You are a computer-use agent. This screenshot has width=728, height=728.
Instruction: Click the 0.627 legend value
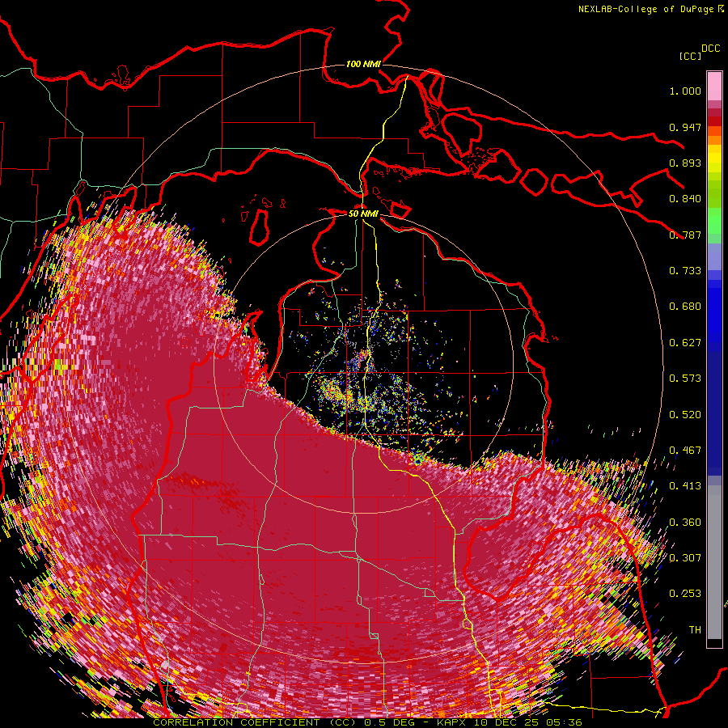click(685, 343)
